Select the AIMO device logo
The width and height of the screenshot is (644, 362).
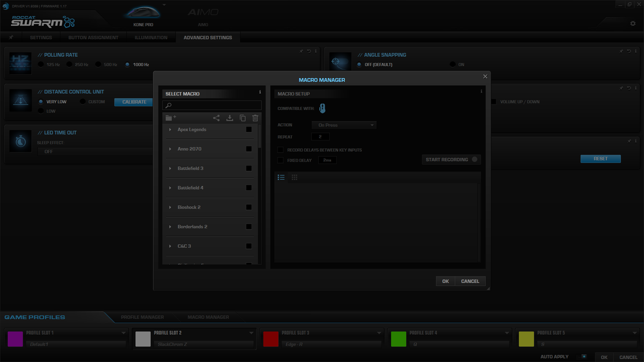pyautogui.click(x=203, y=12)
